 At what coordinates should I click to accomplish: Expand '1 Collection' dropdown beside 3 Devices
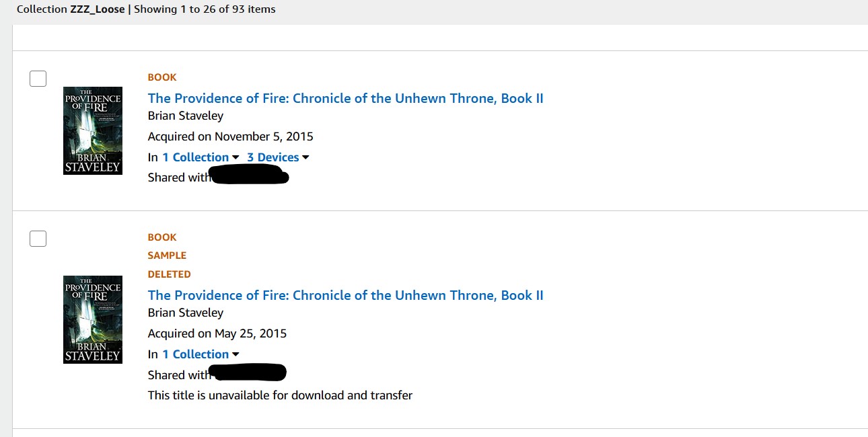201,157
